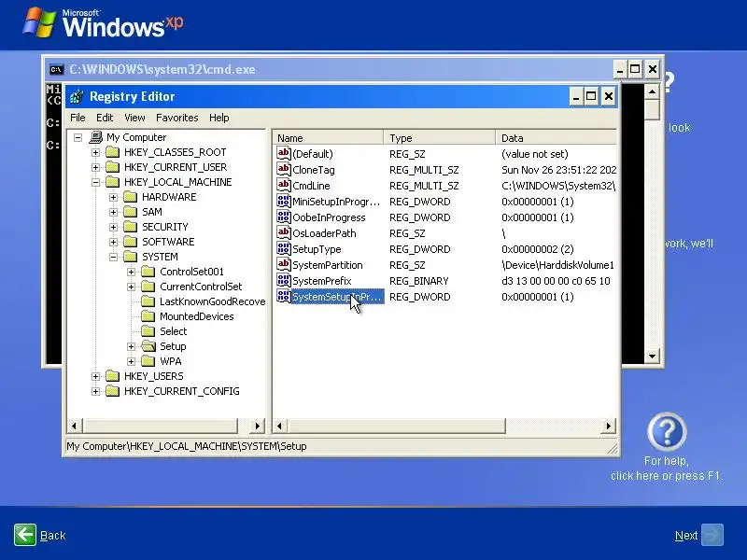Click the SYSTEM folder icon
The height and width of the screenshot is (560, 747).
[x=131, y=257]
